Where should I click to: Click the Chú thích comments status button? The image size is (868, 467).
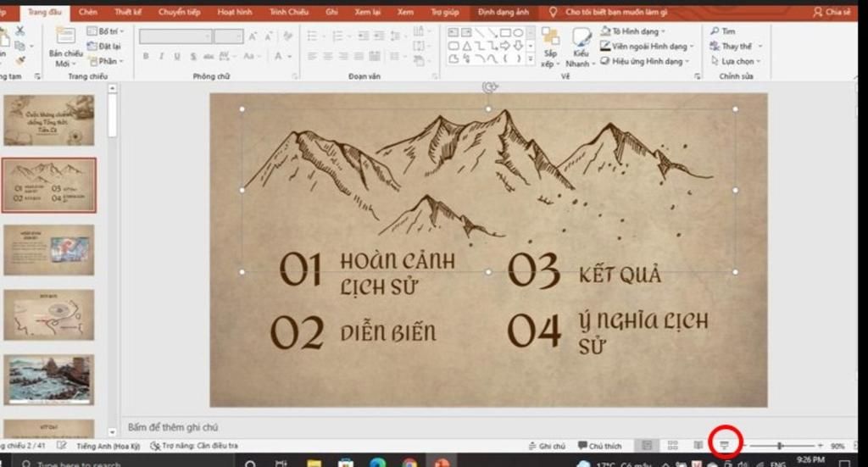599,446
